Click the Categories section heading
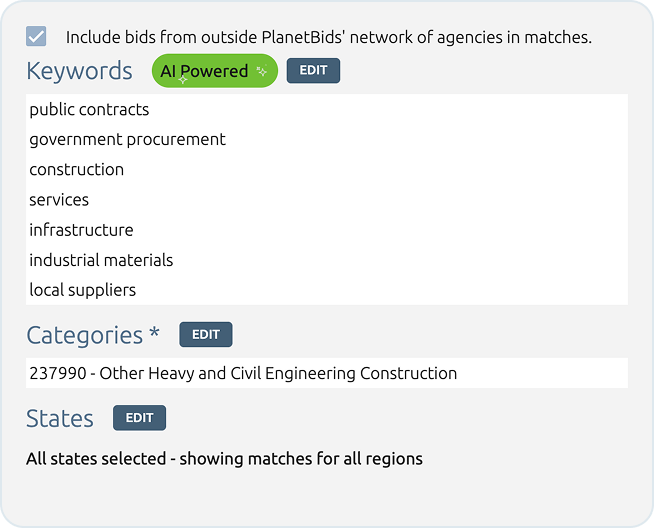The height and width of the screenshot is (528, 654). tap(84, 335)
